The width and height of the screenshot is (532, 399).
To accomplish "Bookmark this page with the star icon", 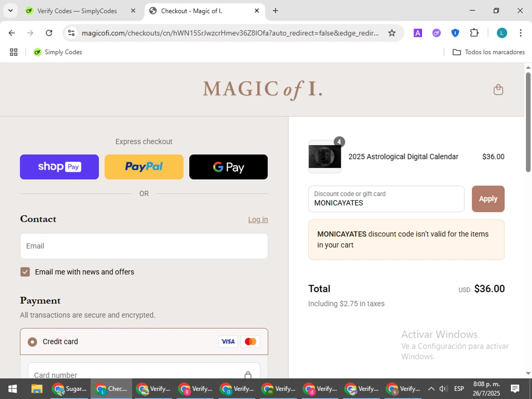I will [392, 33].
